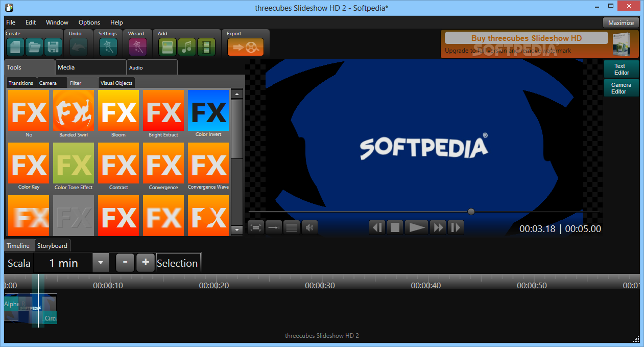Image resolution: width=644 pixels, height=347 pixels.
Task: Open the Options menu
Action: point(89,22)
